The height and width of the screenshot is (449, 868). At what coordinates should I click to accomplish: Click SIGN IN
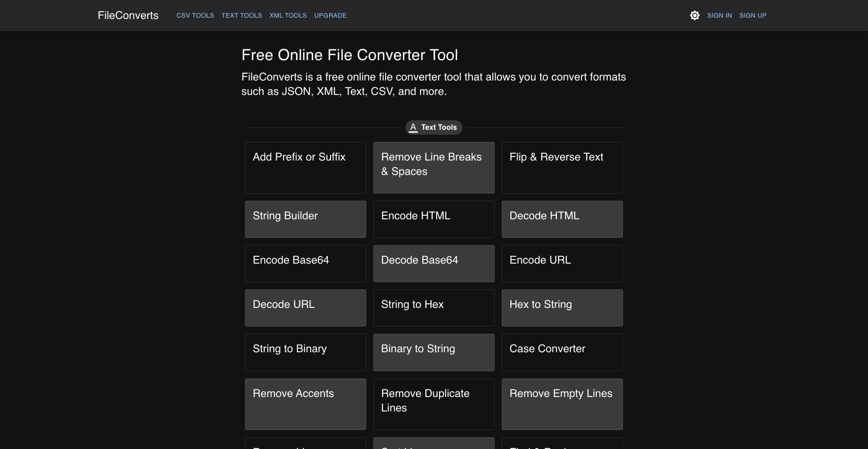[x=719, y=15]
